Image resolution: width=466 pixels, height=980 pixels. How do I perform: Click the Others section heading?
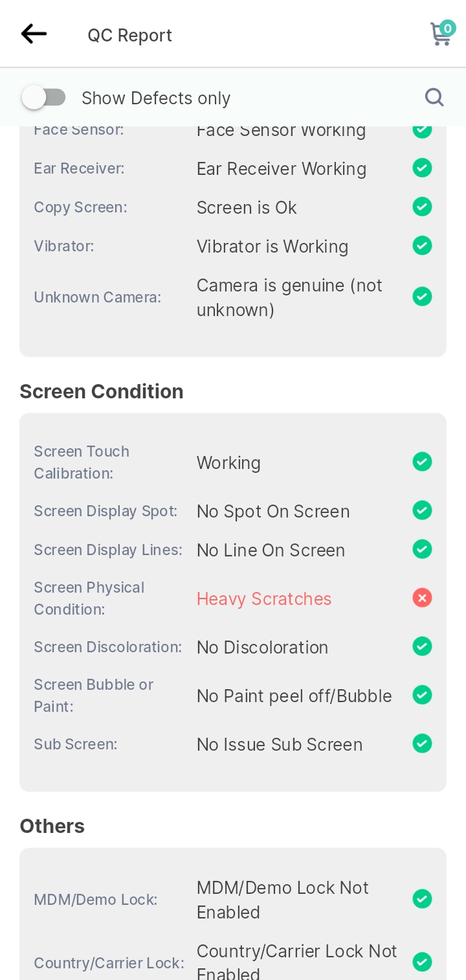(52, 826)
